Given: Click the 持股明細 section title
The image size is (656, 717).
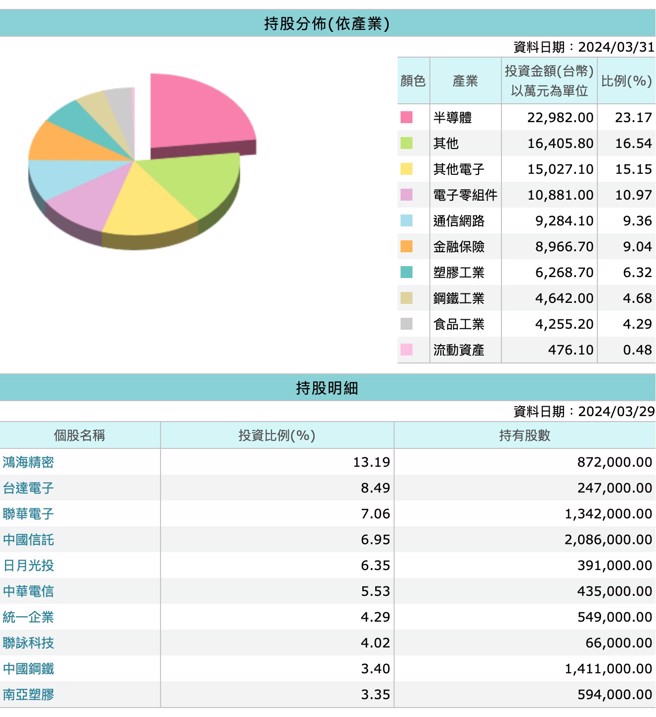Looking at the screenshot, I should pos(327,388).
